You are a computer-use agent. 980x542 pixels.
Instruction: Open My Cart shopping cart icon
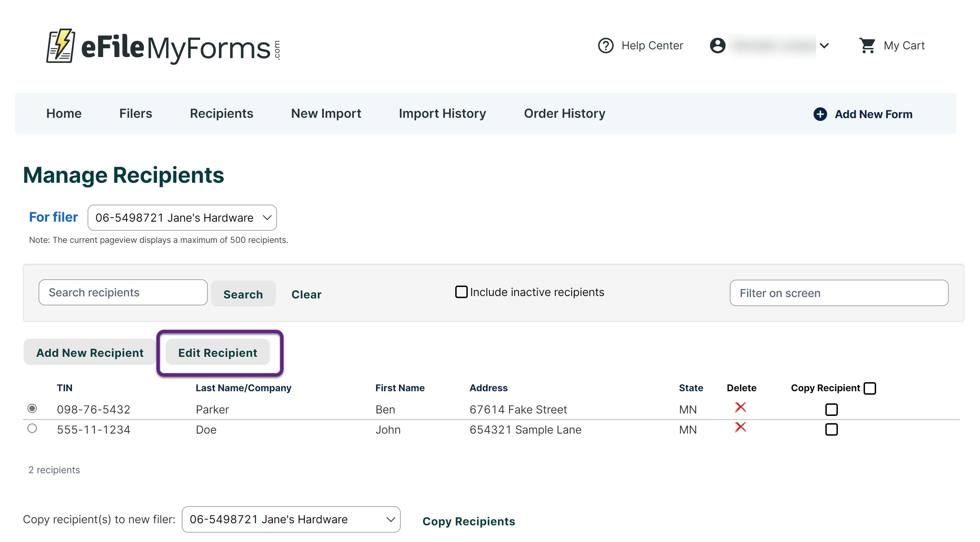coord(867,46)
